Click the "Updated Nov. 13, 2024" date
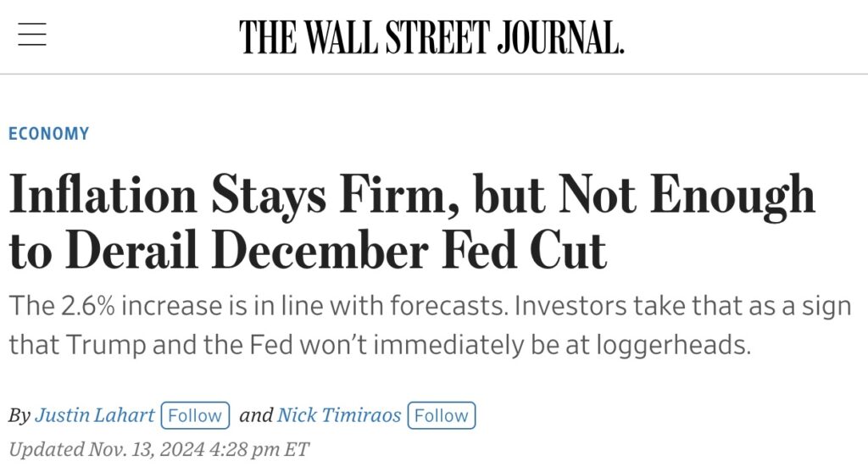 [x=106, y=449]
